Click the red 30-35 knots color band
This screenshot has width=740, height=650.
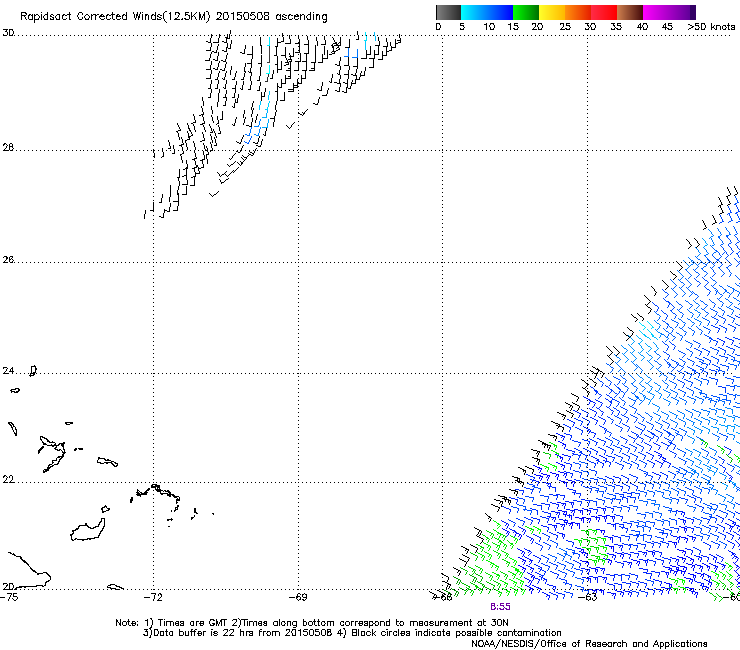point(604,12)
